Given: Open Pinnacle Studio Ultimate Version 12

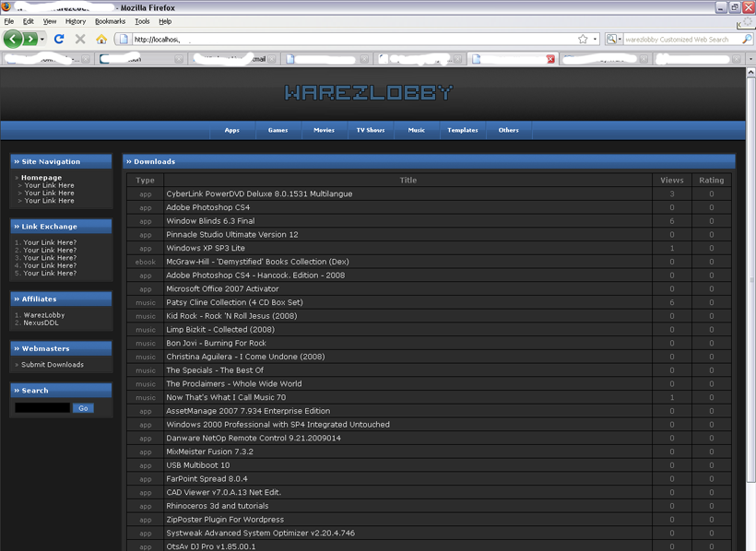Looking at the screenshot, I should 232,234.
